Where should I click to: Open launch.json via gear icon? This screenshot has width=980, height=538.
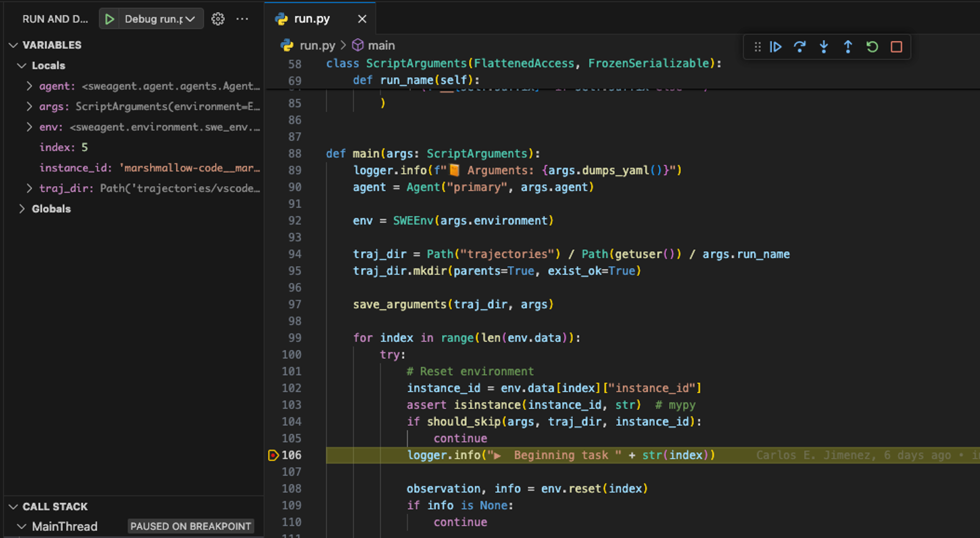[218, 19]
